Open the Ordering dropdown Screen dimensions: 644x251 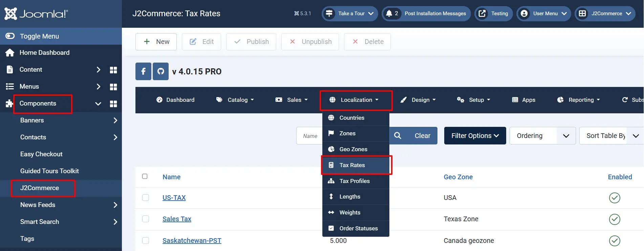(542, 136)
